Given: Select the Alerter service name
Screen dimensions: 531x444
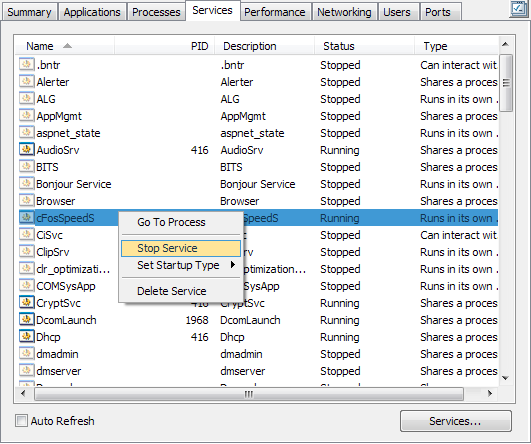Looking at the screenshot, I should pyautogui.click(x=53, y=82).
